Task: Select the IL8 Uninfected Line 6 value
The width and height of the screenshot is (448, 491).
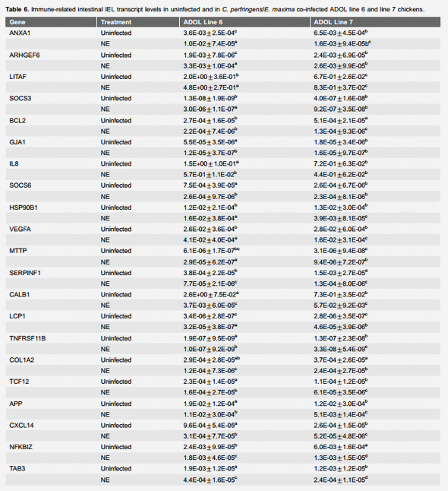Action: (211, 163)
